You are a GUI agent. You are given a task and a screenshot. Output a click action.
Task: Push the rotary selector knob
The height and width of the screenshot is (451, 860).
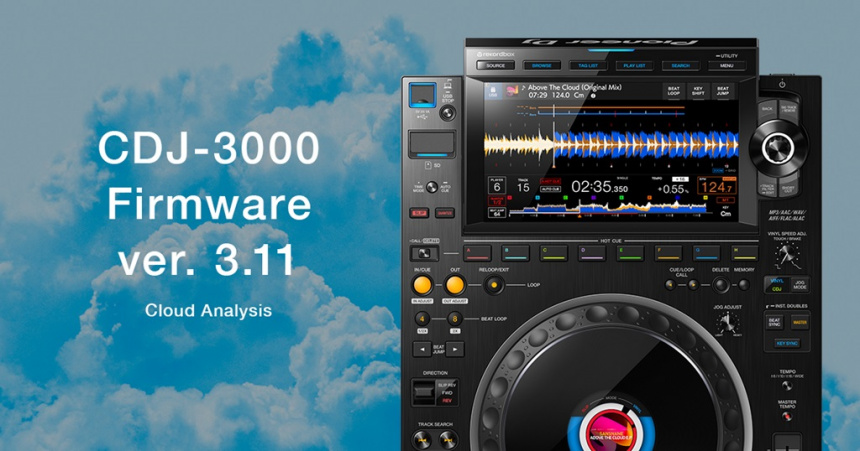(778, 147)
